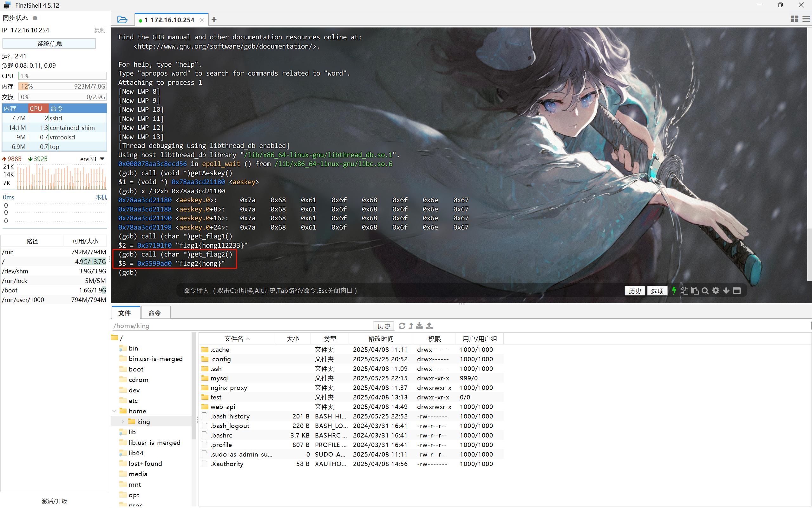Sort process list by 命令 header
This screenshot has width=812, height=508.
[x=78, y=109]
